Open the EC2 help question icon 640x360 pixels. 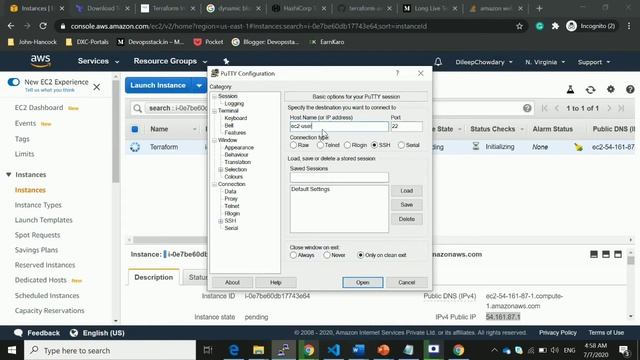click(x=630, y=89)
